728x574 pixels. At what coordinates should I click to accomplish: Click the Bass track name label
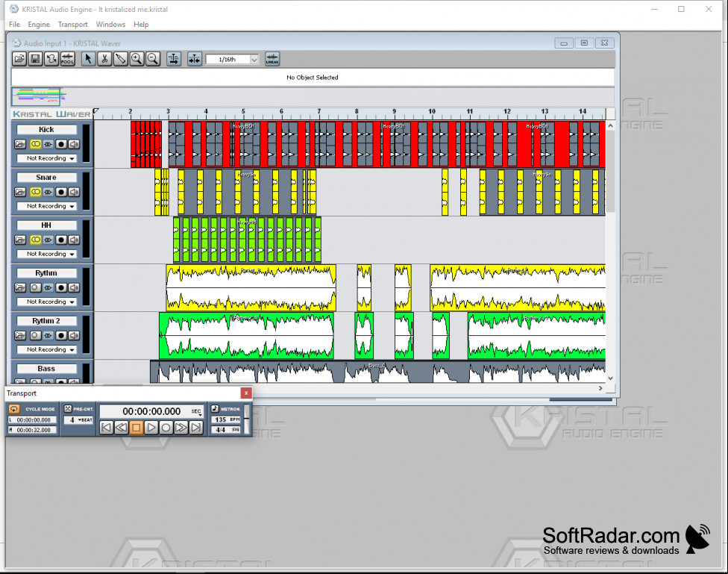click(46, 369)
